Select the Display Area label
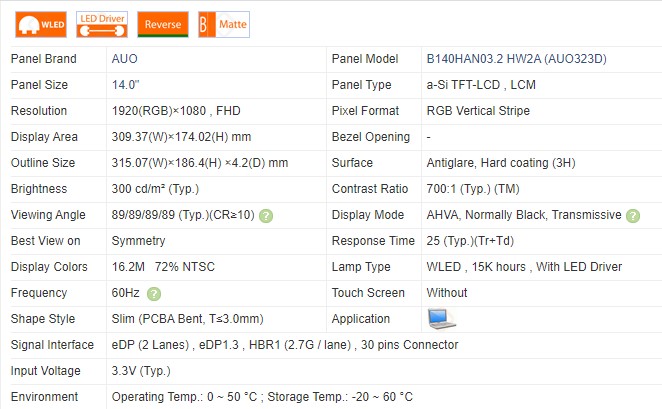This screenshot has width=662, height=409. pyautogui.click(x=44, y=137)
